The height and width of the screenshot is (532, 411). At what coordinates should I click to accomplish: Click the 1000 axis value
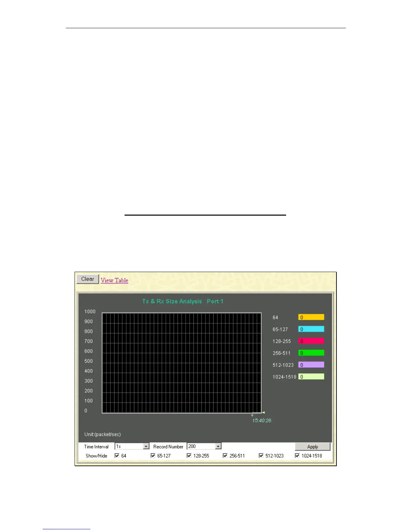point(90,312)
